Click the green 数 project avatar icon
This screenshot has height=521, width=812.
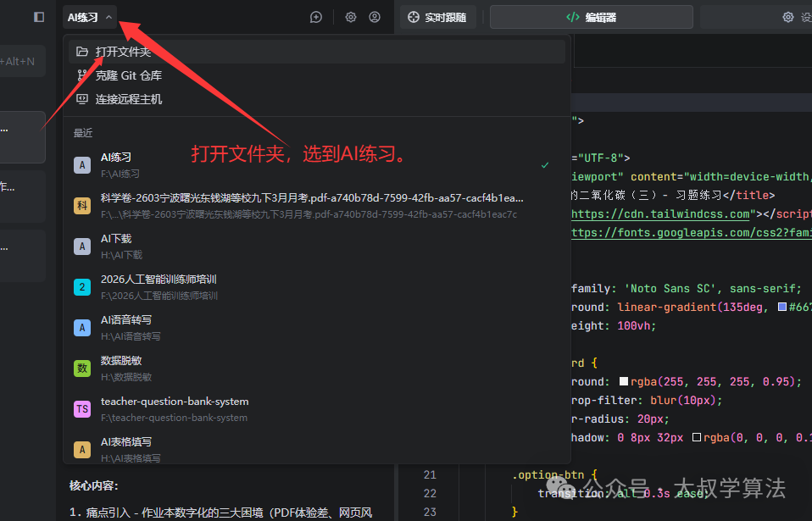point(82,369)
